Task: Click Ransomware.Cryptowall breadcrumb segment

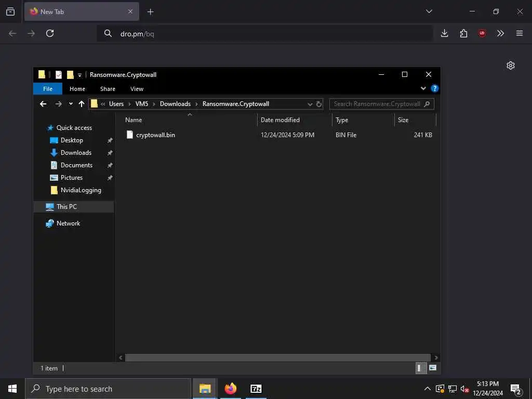Action: tap(236, 104)
